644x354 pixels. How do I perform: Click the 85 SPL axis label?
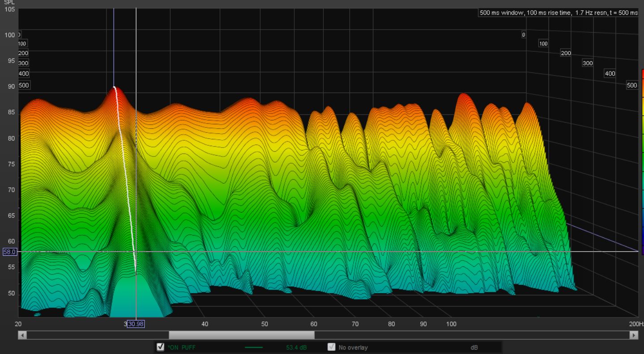11,113
